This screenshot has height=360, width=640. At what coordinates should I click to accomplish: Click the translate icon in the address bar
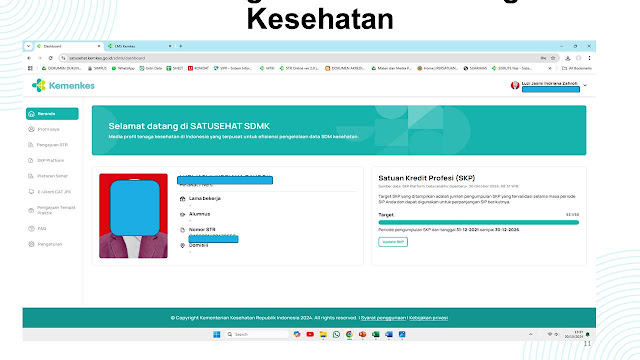pyautogui.click(x=543, y=58)
